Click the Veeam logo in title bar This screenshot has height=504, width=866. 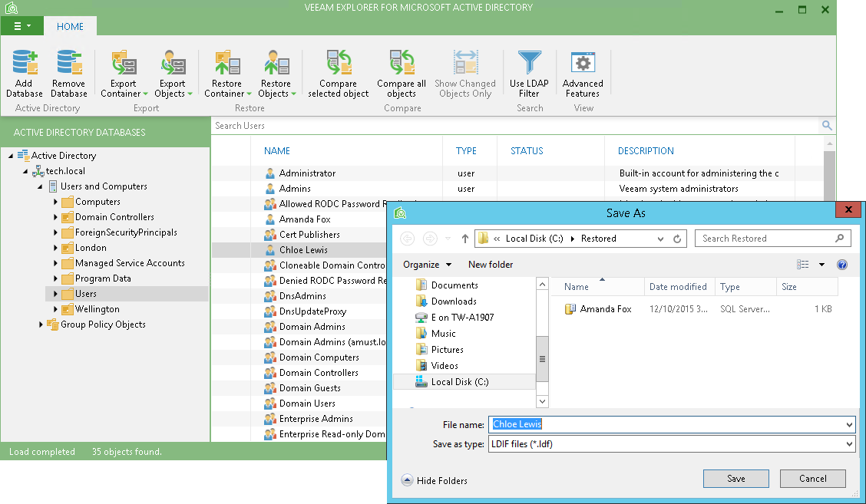pos(12,8)
